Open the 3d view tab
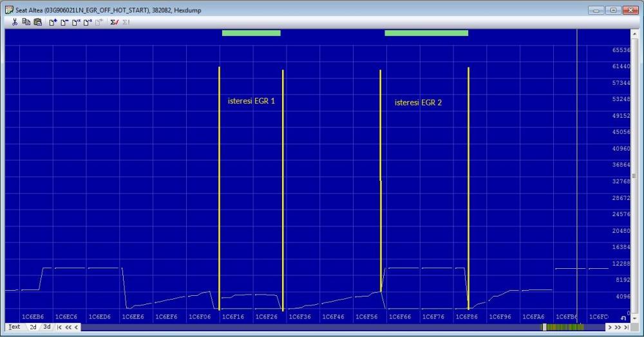 pos(46,327)
